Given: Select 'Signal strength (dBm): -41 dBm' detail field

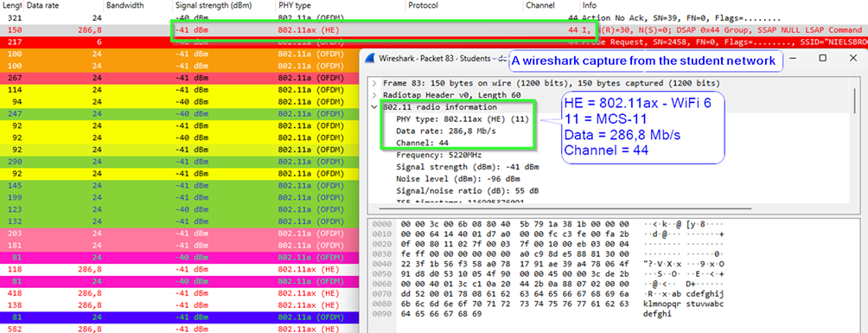Looking at the screenshot, I should coord(467,166).
